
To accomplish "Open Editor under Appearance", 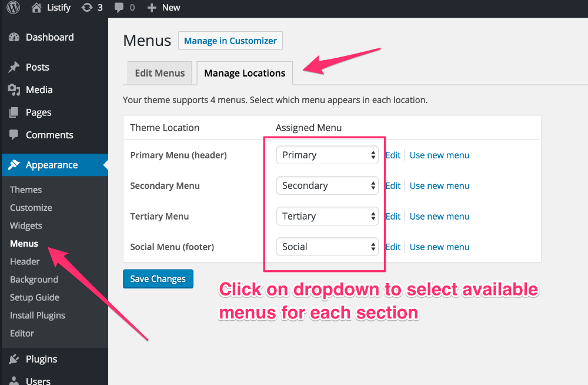I will click(x=22, y=334).
